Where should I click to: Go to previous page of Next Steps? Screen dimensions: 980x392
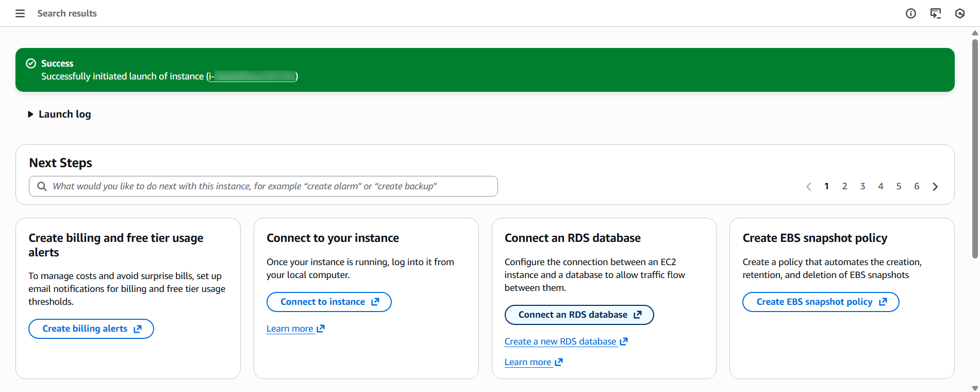coord(808,187)
